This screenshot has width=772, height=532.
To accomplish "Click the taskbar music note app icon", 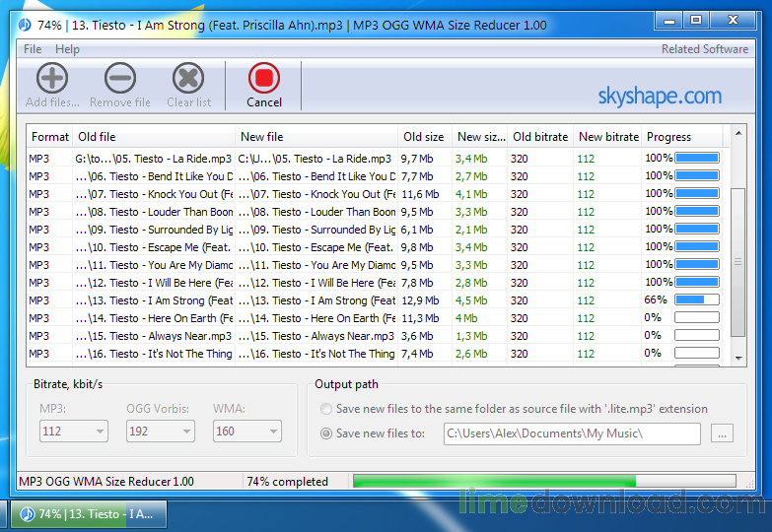I will click(27, 514).
